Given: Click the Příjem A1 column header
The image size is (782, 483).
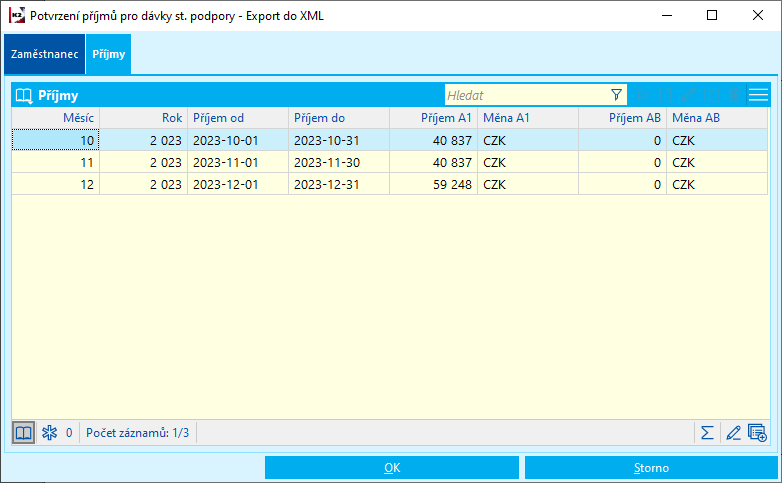Looking at the screenshot, I should point(433,118).
